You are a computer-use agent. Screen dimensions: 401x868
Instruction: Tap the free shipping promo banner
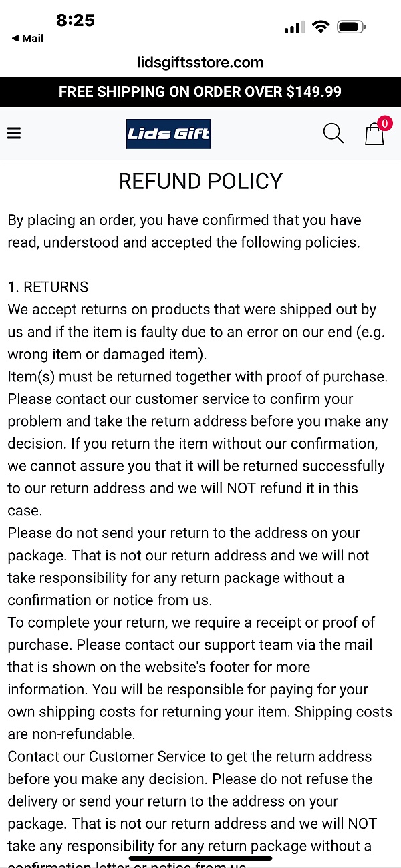pos(200,92)
